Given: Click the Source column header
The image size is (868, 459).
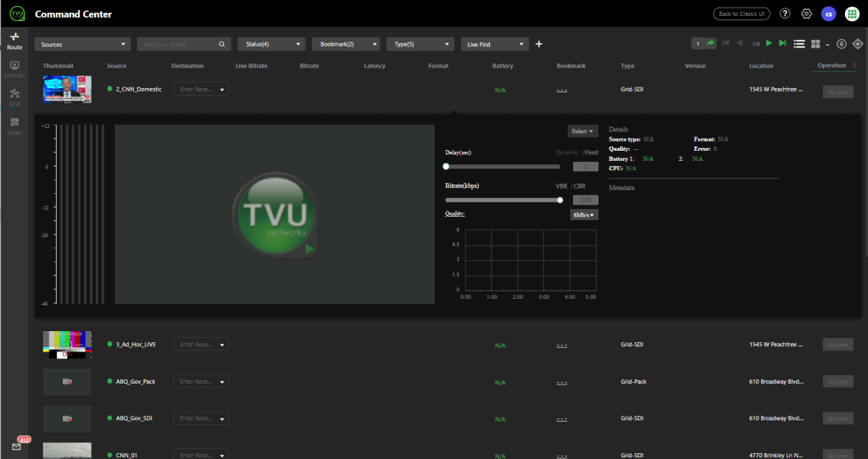Looking at the screenshot, I should tap(117, 66).
